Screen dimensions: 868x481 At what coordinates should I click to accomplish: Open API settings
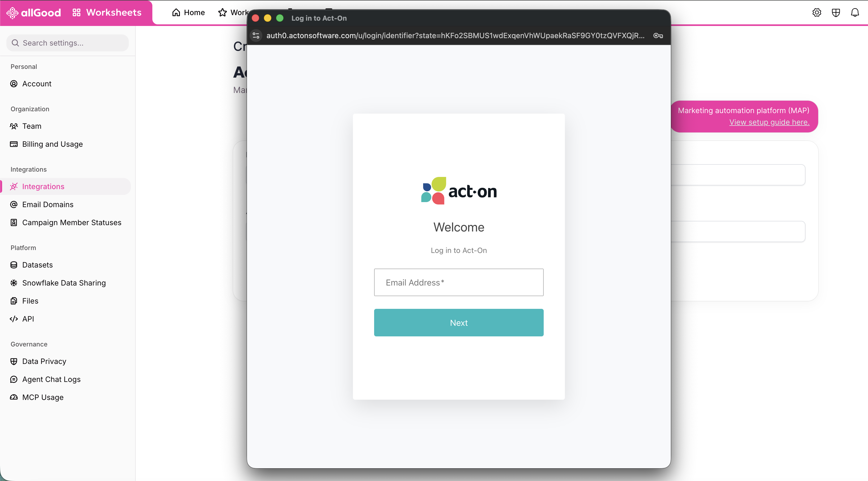click(65, 319)
